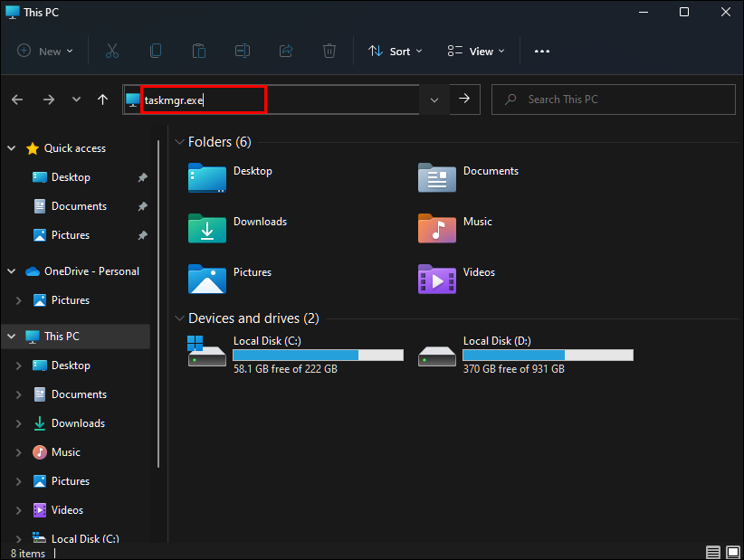
Task: Open the Sort dropdown menu
Action: pos(396,52)
